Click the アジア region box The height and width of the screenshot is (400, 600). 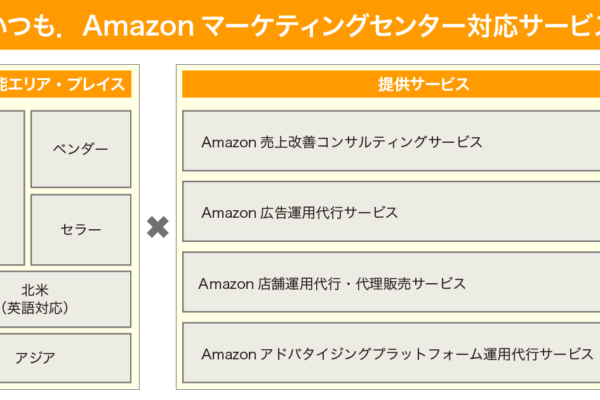65,358
